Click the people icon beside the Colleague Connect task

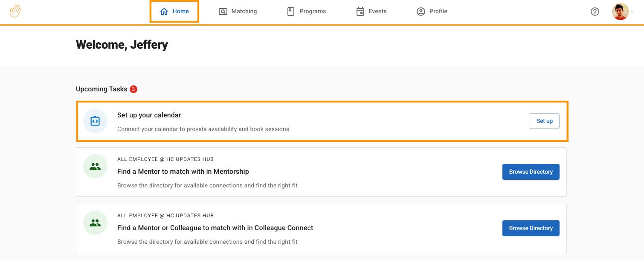pyautogui.click(x=95, y=223)
